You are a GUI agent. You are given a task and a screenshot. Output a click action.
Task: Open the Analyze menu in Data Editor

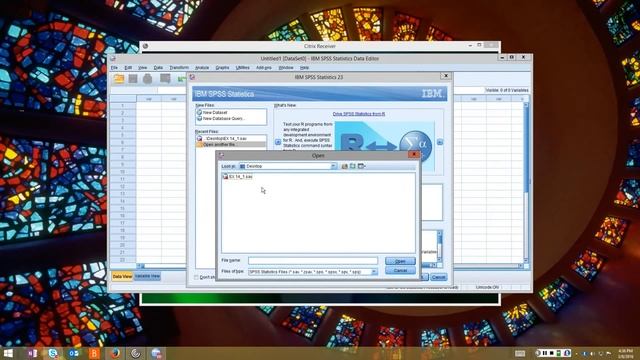click(x=202, y=68)
